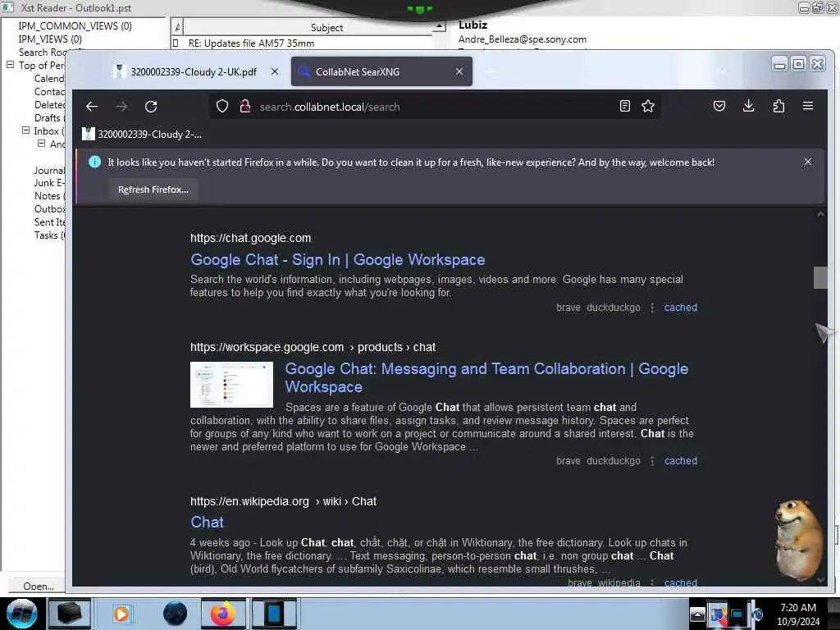Select IPM_VIEWS (0) folder in Xst Reader
This screenshot has height=630, width=840.
[x=50, y=39]
